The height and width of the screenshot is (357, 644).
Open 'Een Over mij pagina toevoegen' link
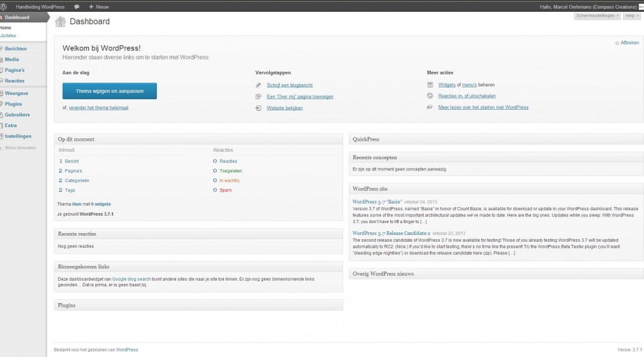(300, 97)
